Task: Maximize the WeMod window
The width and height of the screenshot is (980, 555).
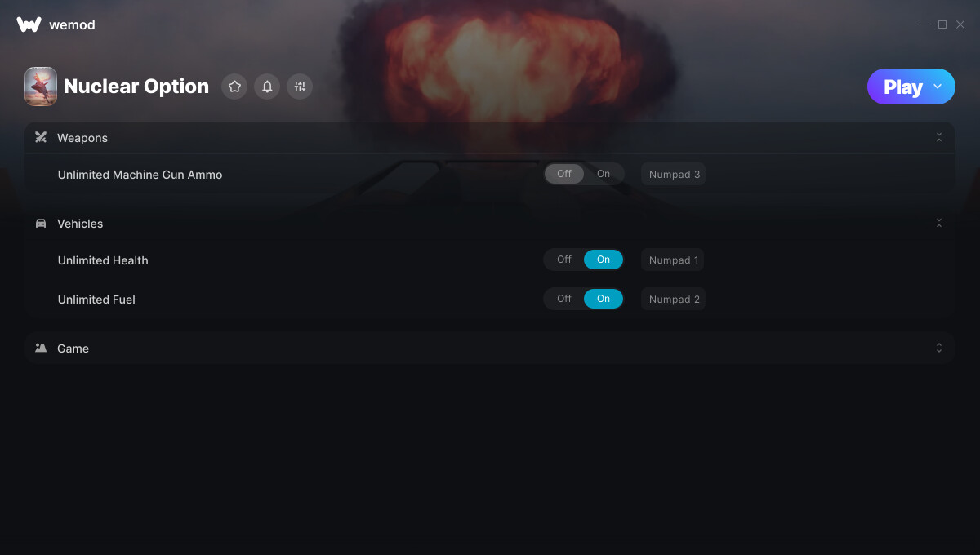Action: (x=942, y=24)
